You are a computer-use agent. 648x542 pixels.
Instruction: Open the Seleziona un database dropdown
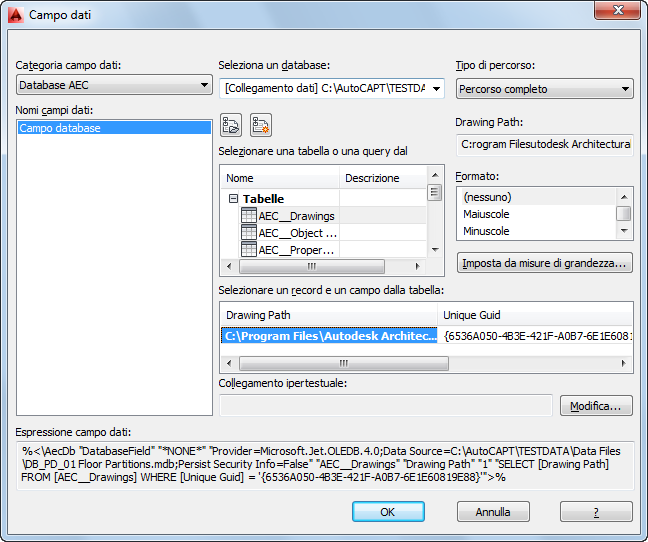(332, 88)
